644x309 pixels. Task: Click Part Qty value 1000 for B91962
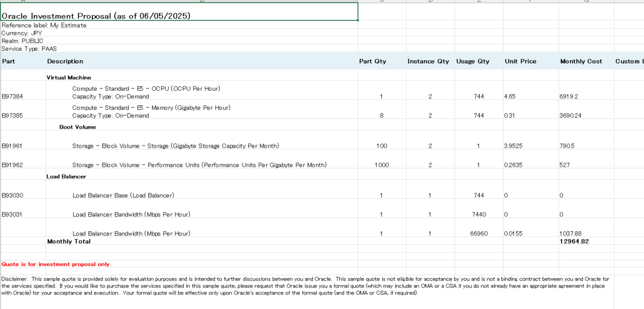tap(382, 165)
